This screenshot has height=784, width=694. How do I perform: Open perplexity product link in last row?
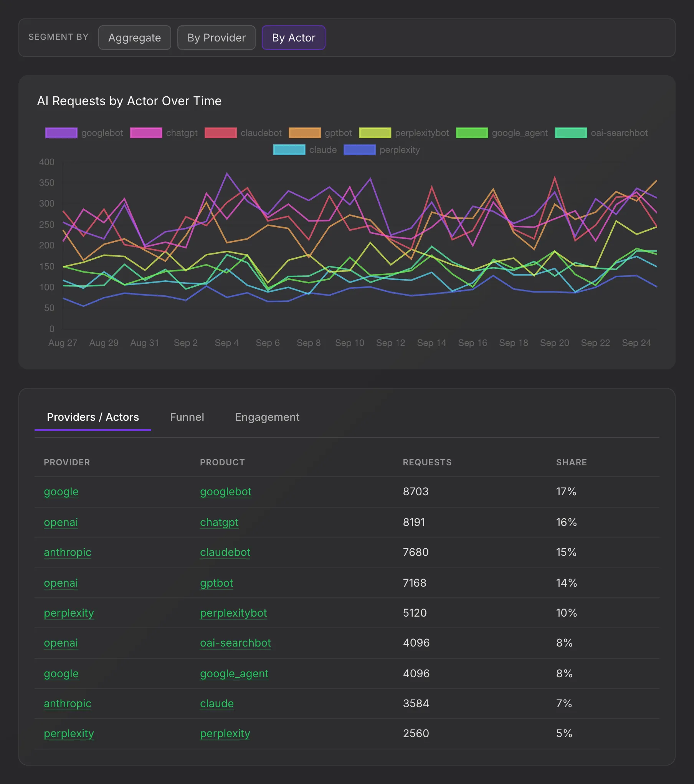[225, 734]
